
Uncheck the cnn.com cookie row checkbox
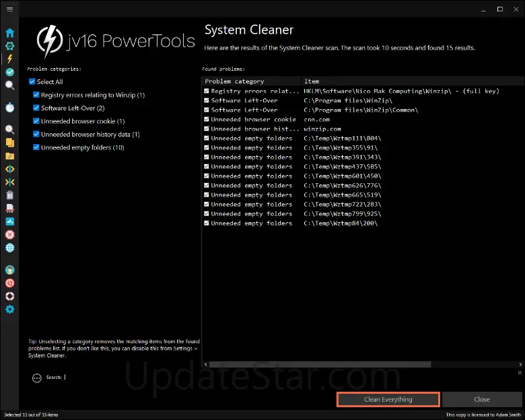(207, 119)
